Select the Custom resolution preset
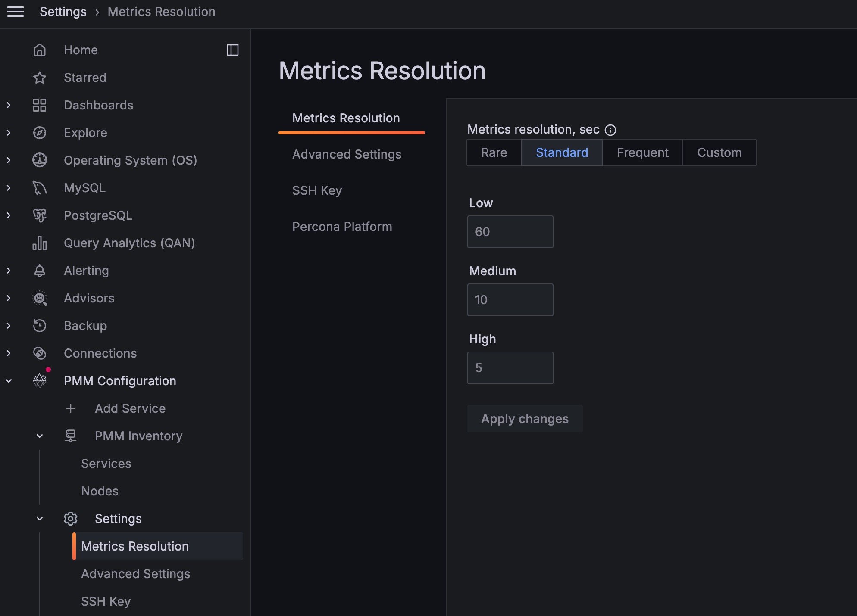Image resolution: width=857 pixels, height=616 pixels. 719,152
